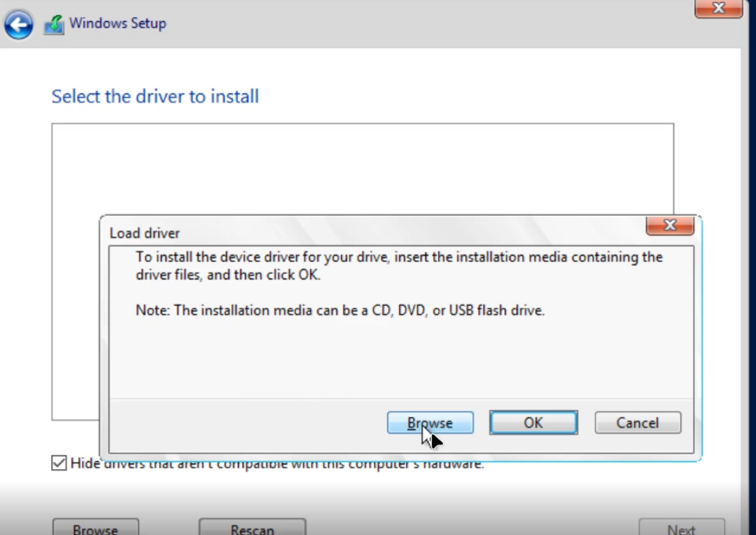Click the blue back arrow button
Viewport: 756px width, 535px height.
click(18, 25)
